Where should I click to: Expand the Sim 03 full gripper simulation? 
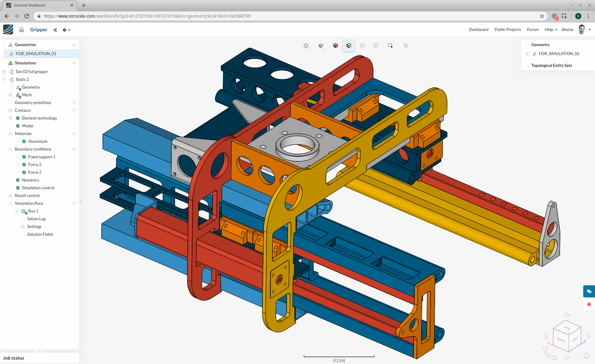(4, 72)
